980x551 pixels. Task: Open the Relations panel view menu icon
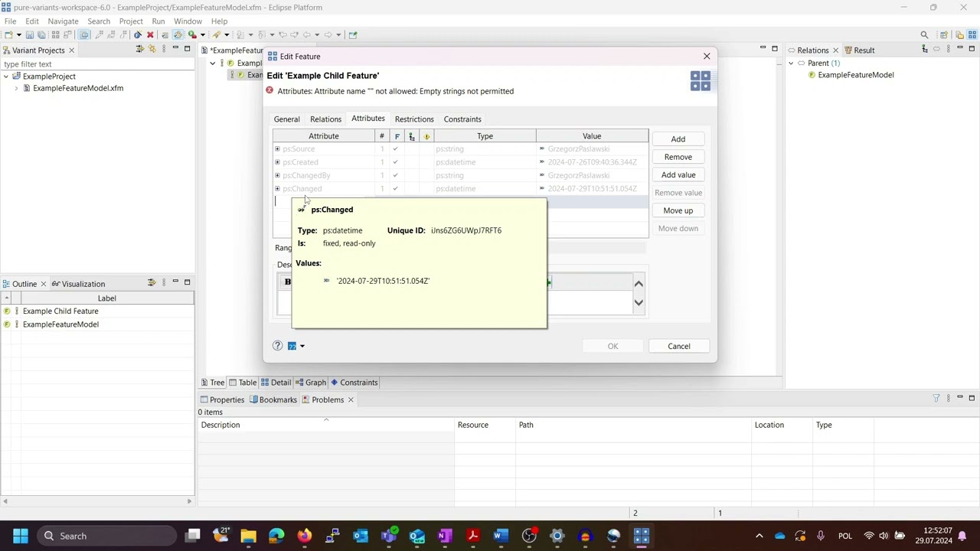[x=948, y=49]
